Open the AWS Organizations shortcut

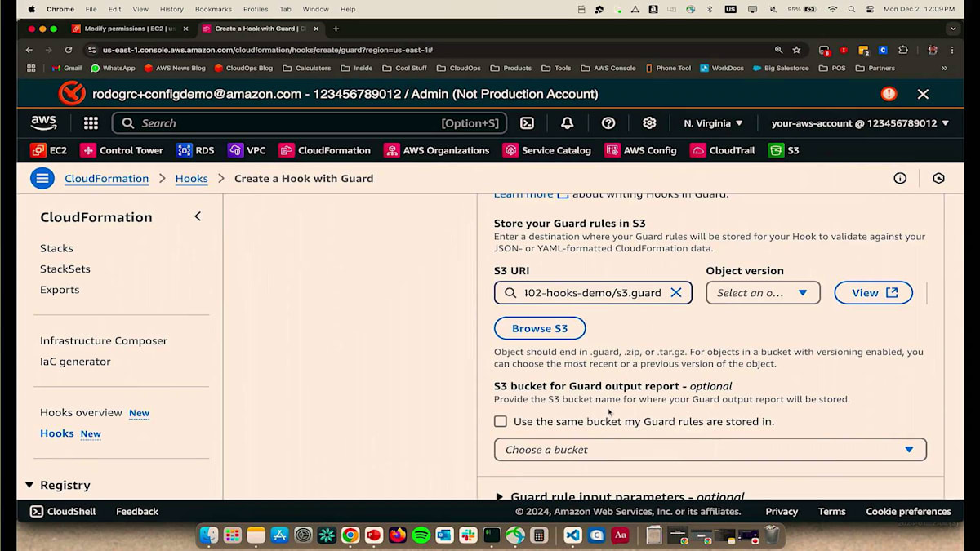[x=436, y=150]
